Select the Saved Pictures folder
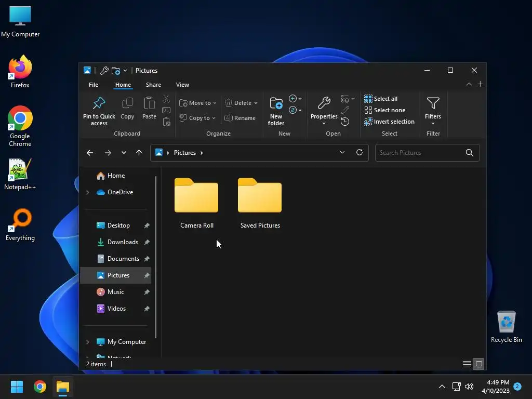532x399 pixels. [x=260, y=203]
